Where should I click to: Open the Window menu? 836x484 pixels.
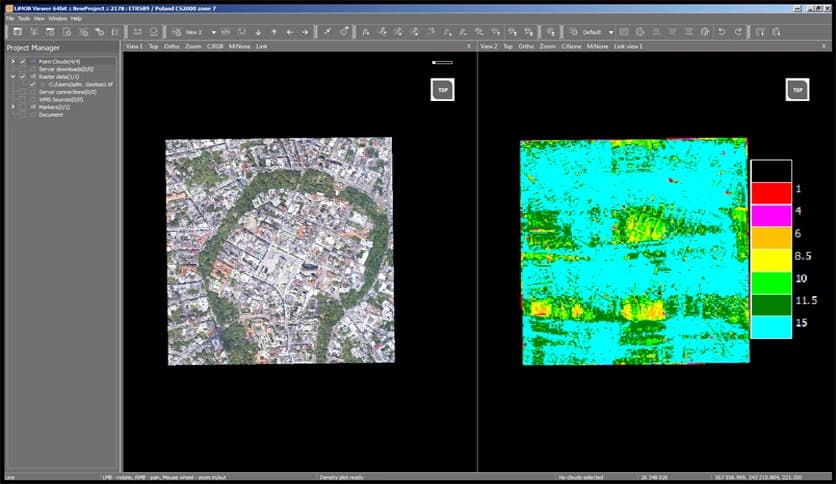[57, 19]
